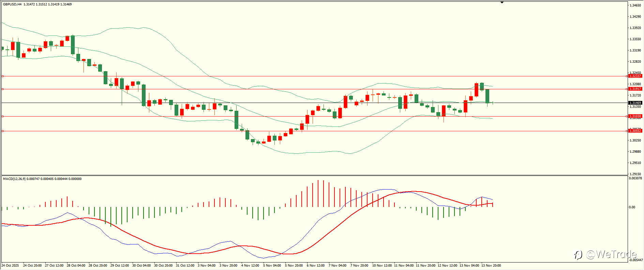Click the GBPUSD,H4 chart title

point(12,4)
